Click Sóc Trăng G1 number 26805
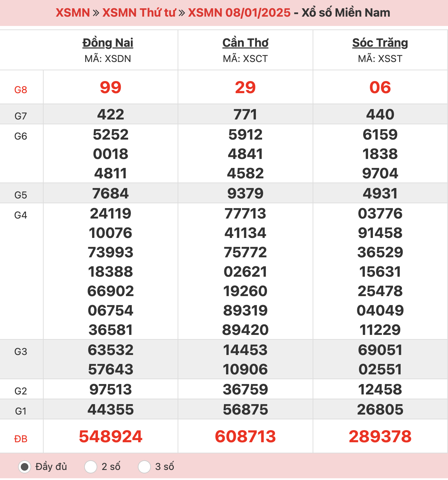This screenshot has width=448, height=480. [x=380, y=409]
